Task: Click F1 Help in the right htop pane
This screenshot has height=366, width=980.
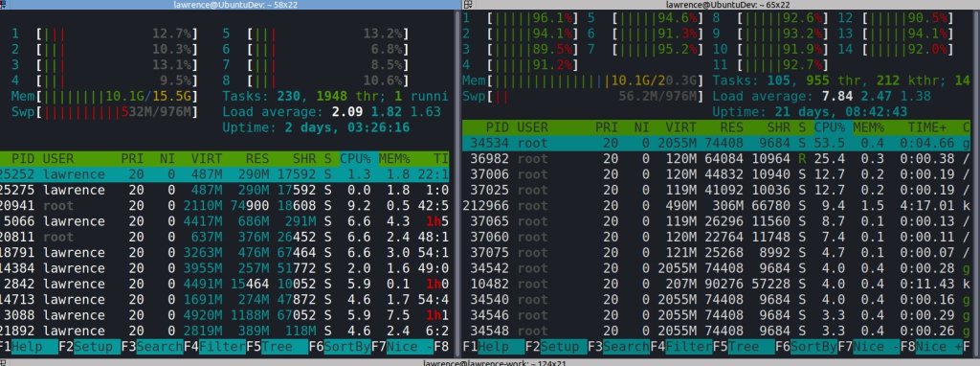Action: pyautogui.click(x=494, y=347)
